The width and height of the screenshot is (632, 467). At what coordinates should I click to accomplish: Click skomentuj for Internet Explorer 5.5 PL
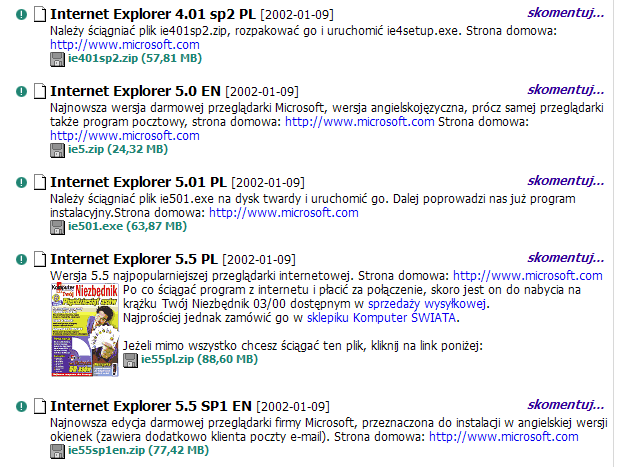pyautogui.click(x=566, y=258)
